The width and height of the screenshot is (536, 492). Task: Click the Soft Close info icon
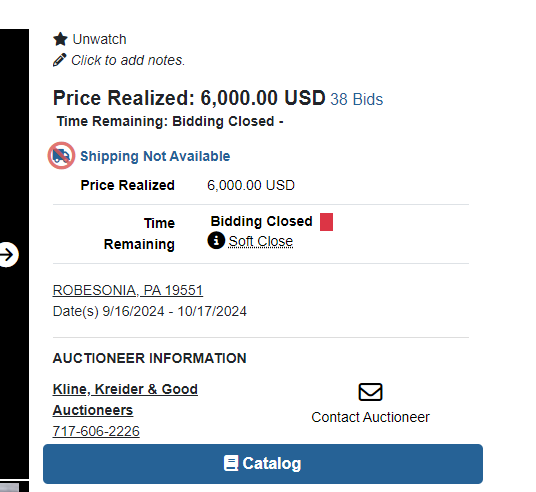(216, 240)
